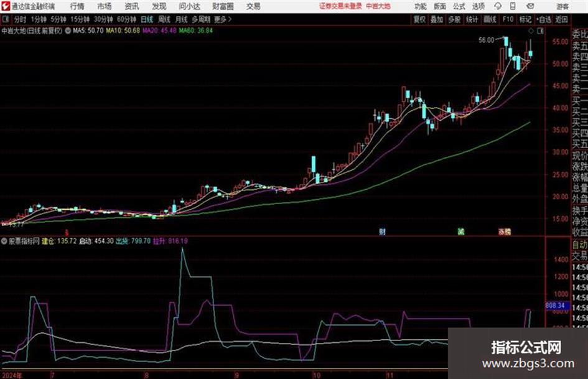588x379 pixels.
Task: Click the blue 808.34 axis value tag
Action: (556, 306)
